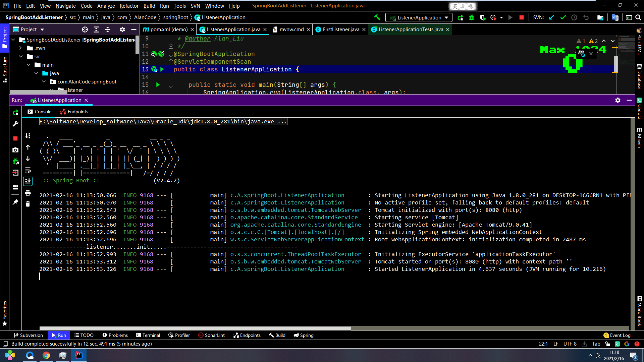The width and height of the screenshot is (644, 362).
Task: Click the green Run application icon in toolbar
Action: point(460,17)
